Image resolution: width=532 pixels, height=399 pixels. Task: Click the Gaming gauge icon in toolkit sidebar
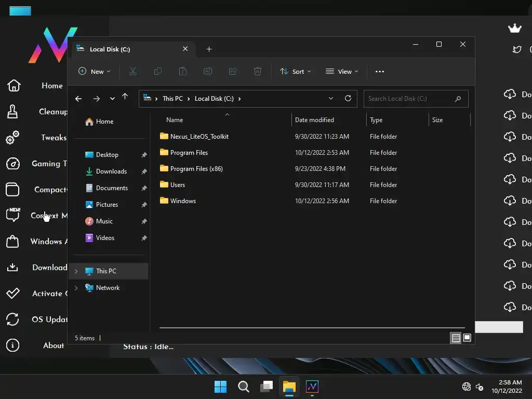pos(13,164)
